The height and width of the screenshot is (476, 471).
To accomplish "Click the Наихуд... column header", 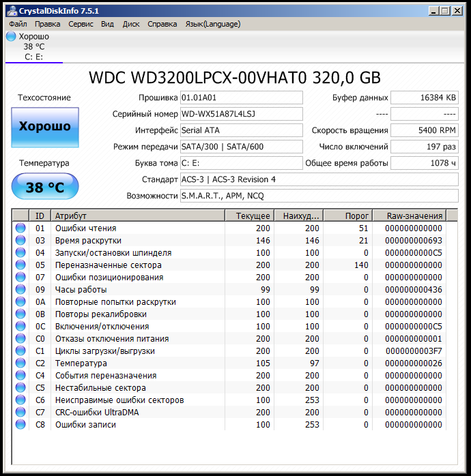I will [299, 215].
